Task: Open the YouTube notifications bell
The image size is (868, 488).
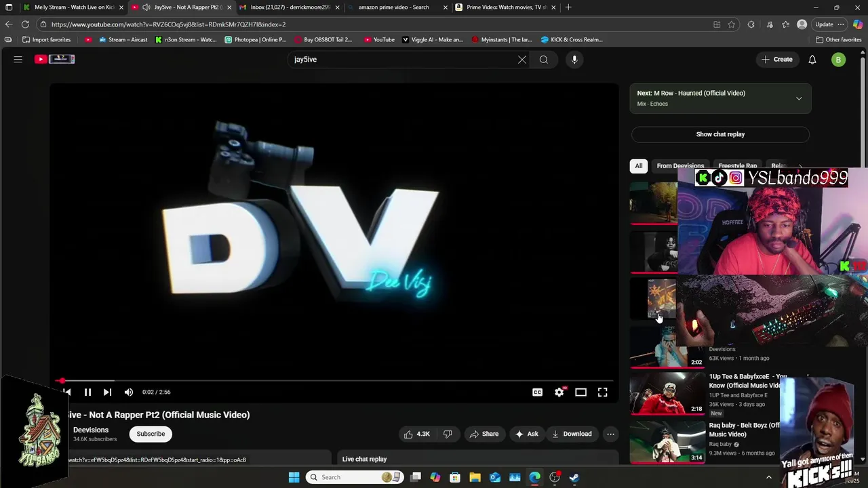Action: tap(812, 60)
